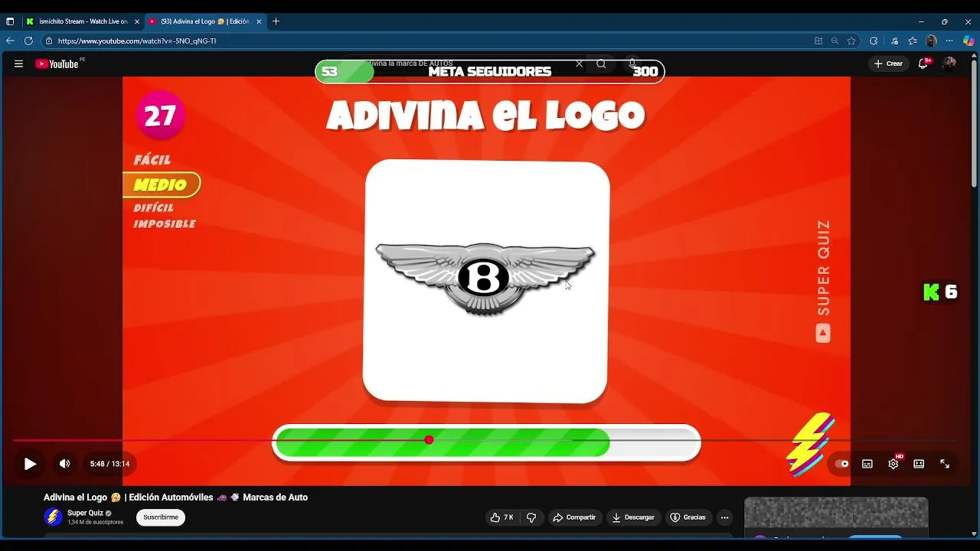Open the video in full screen

[945, 464]
